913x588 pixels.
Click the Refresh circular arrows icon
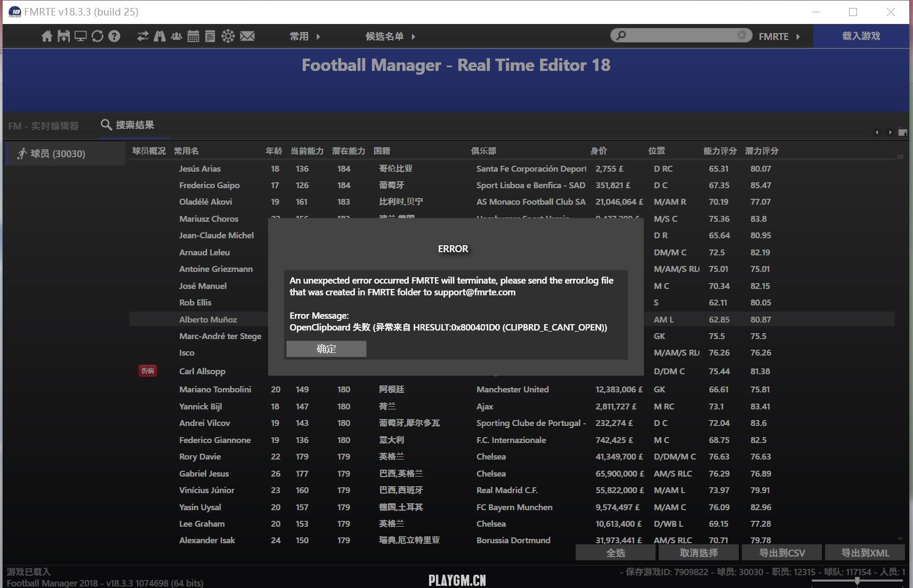point(98,36)
